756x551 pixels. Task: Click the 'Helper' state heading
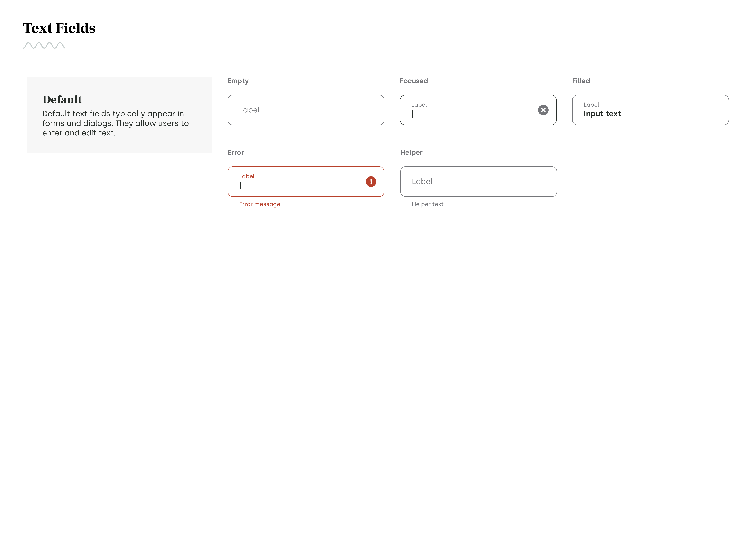[411, 152]
